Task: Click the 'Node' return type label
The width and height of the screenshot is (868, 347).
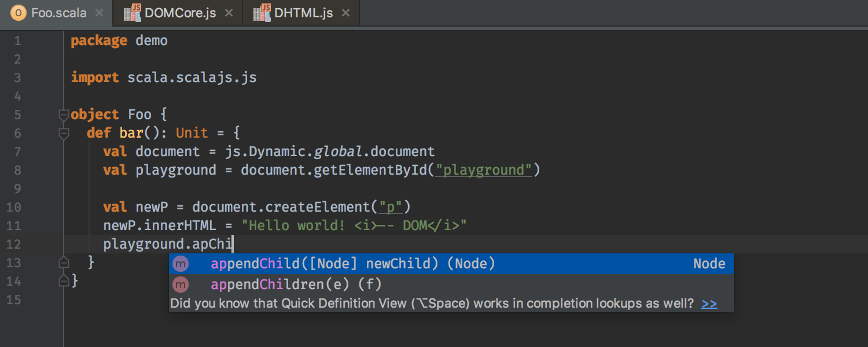Action: click(709, 264)
